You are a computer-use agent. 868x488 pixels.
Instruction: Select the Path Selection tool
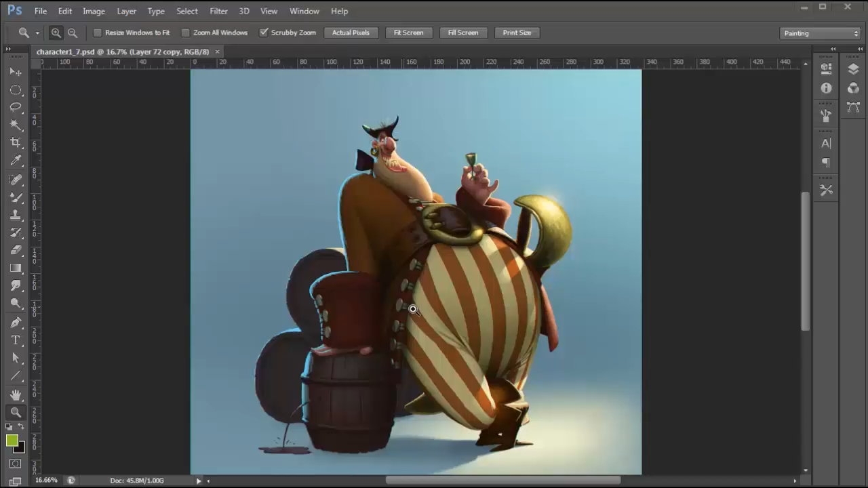tap(16, 358)
